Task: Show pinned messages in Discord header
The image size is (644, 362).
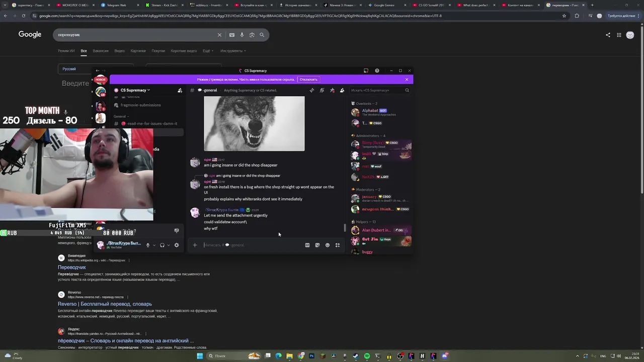Action: pos(332,90)
